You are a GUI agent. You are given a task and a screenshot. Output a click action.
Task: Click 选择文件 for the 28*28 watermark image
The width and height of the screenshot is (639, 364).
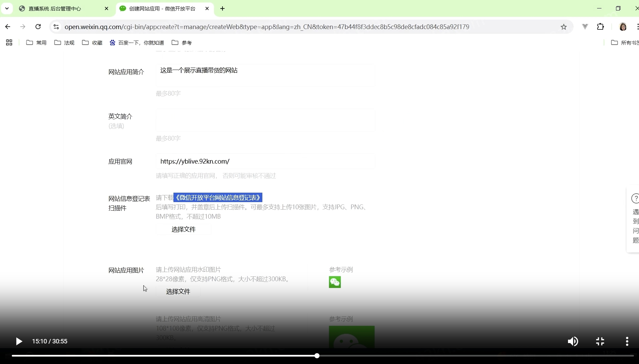tap(178, 291)
